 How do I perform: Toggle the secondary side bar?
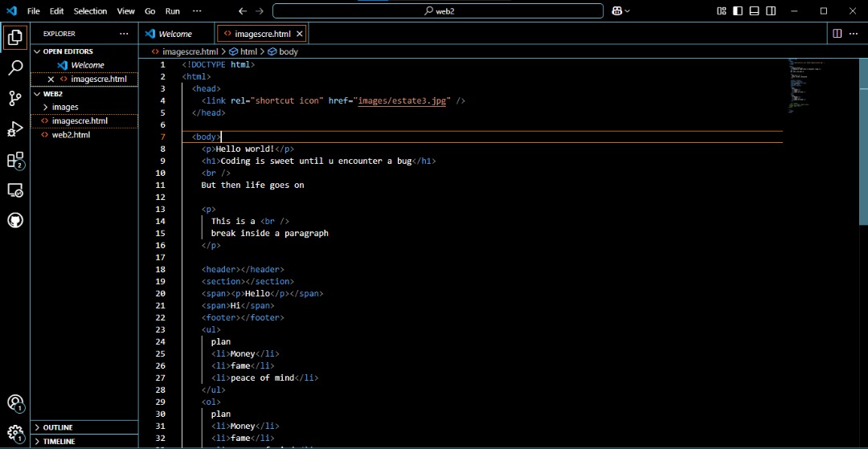coord(771,11)
